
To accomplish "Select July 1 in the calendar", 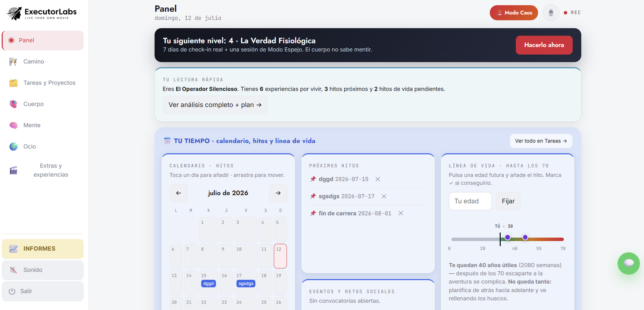I will 208,229.
